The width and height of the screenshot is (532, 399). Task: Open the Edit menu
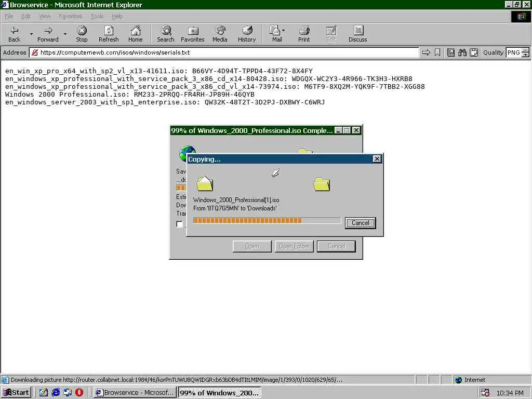tap(26, 16)
